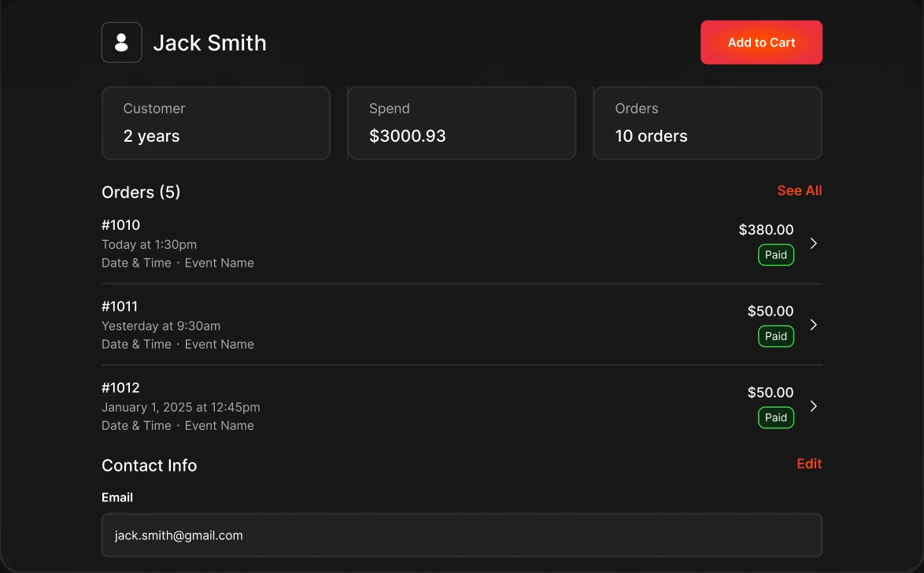Screen dimensions: 924x573
Task: Select the Customer 2 years card
Action: point(216,123)
